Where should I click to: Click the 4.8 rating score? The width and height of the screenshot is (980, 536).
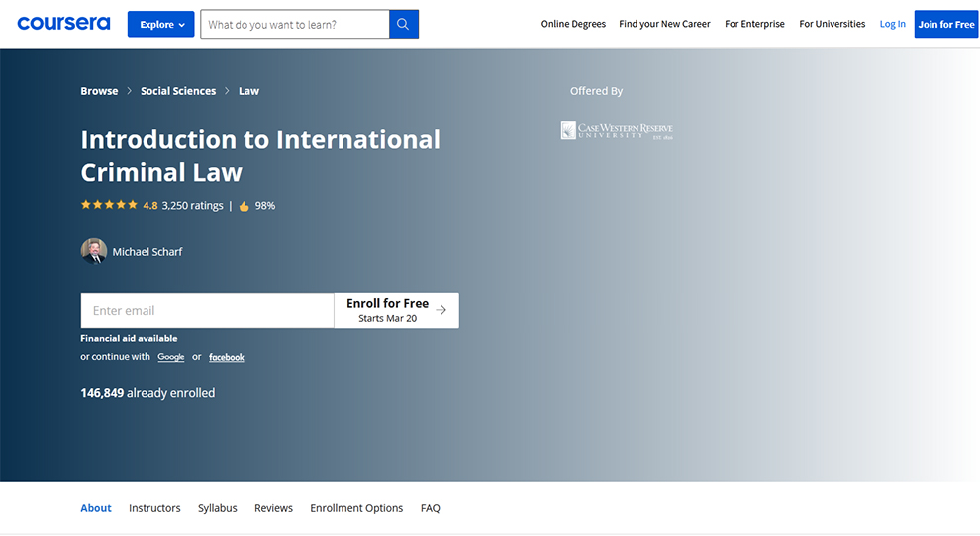150,206
